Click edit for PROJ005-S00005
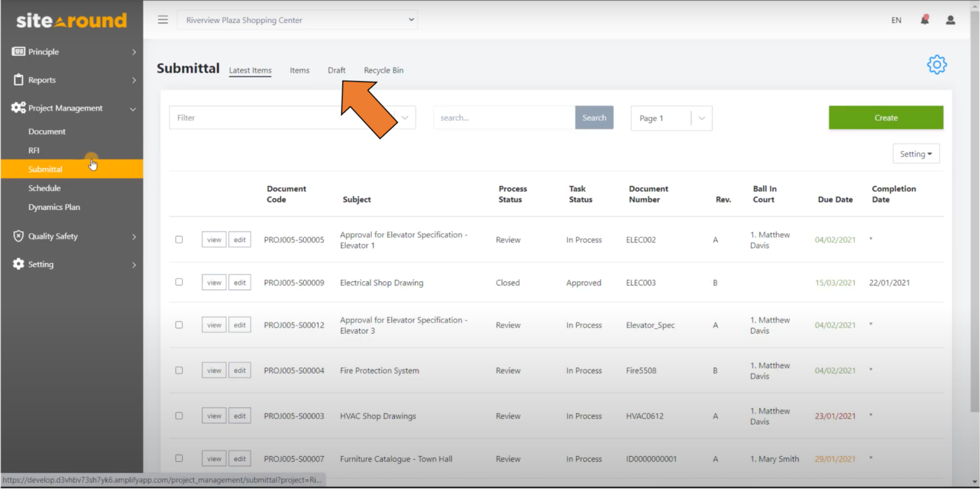980x489 pixels. [239, 240]
